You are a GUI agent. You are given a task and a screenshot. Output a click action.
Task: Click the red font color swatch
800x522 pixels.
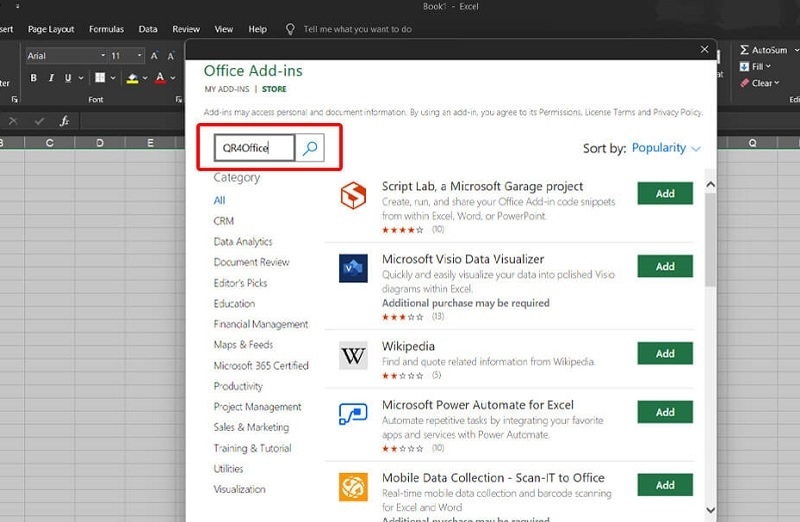[x=159, y=78]
